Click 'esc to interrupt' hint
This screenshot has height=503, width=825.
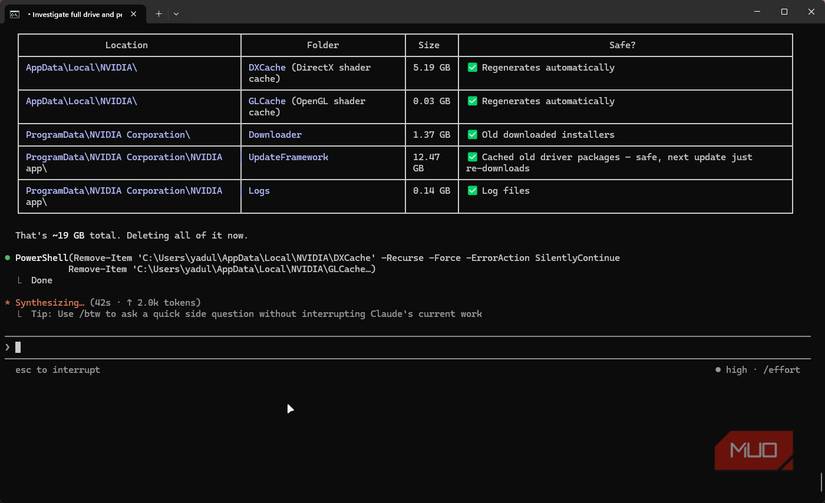(57, 370)
